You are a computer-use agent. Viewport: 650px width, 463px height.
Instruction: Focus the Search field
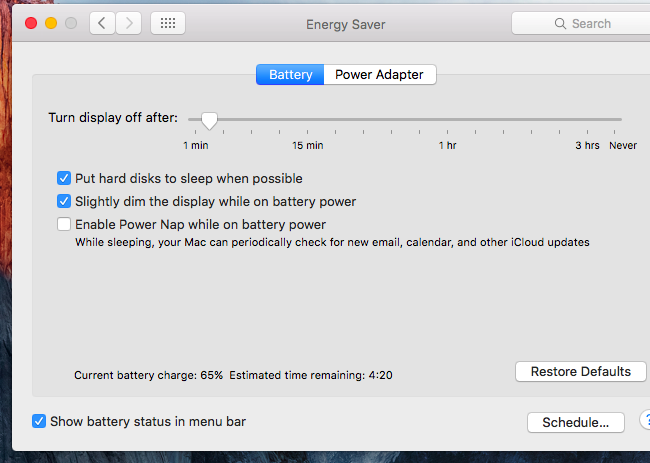click(581, 24)
